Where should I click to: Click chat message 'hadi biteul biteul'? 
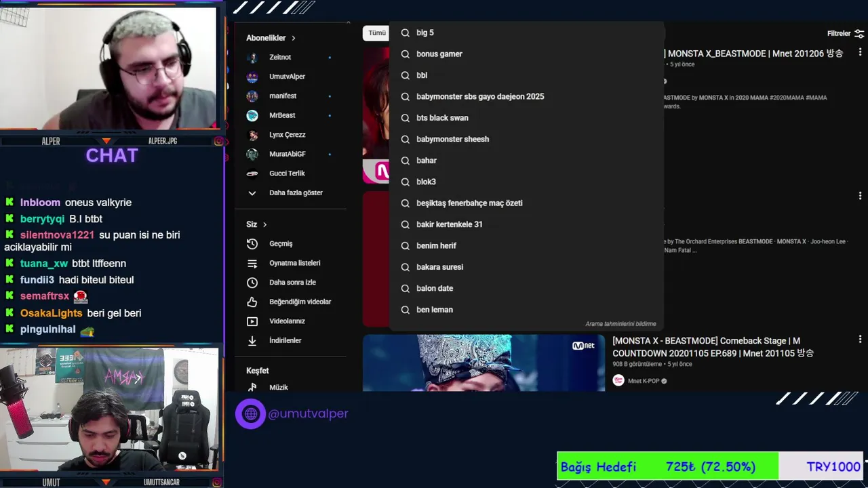coord(96,280)
